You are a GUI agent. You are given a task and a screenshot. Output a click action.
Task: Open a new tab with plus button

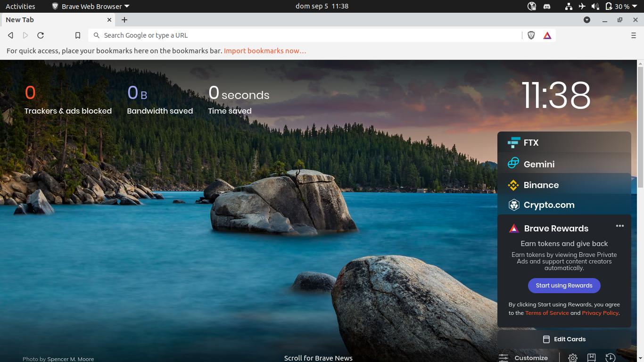click(x=124, y=20)
